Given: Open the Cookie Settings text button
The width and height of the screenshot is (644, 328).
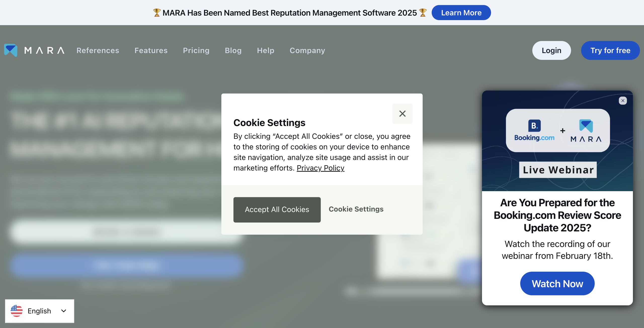Looking at the screenshot, I should click(x=356, y=209).
